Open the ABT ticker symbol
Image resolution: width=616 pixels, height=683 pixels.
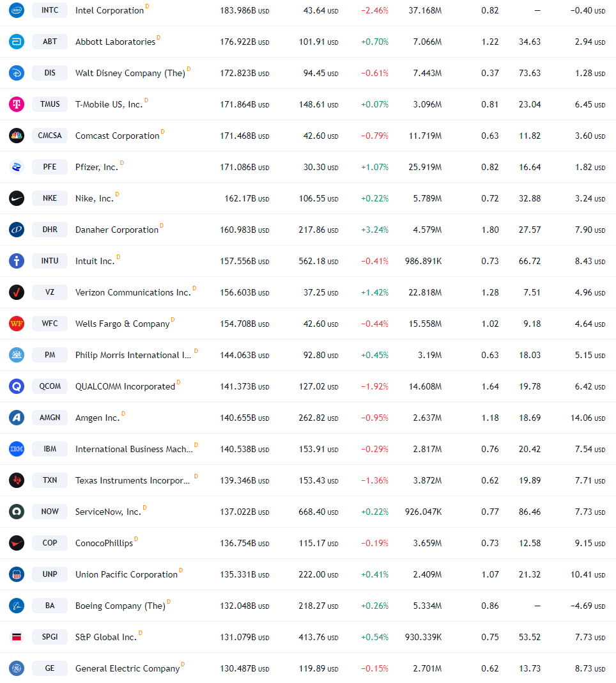pyautogui.click(x=50, y=42)
